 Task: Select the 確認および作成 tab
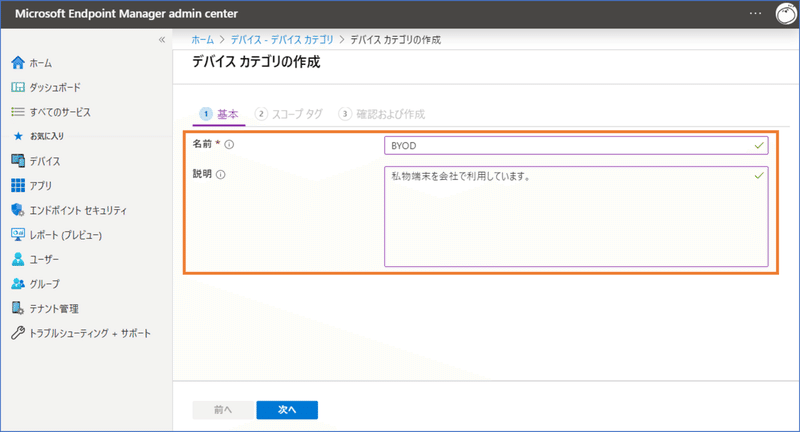tap(382, 114)
